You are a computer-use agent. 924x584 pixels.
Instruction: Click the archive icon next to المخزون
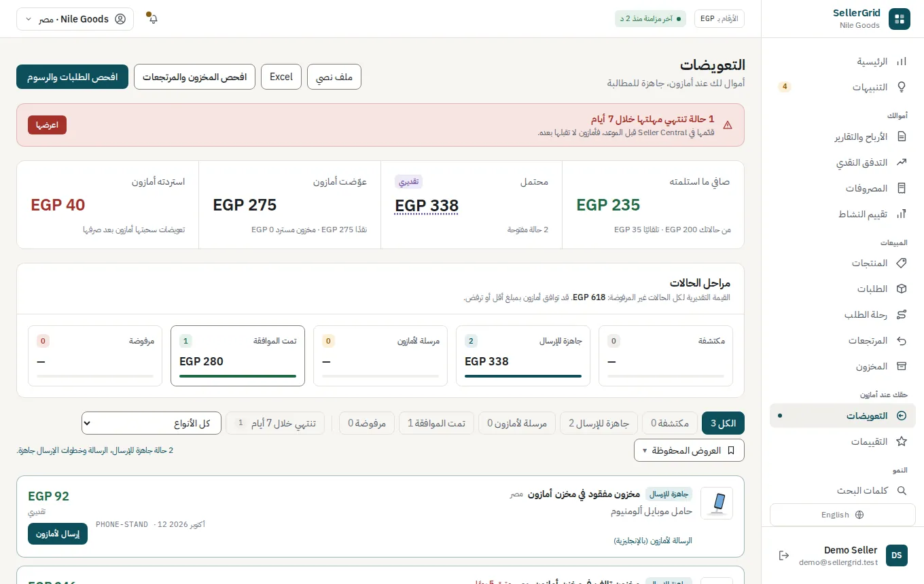[x=902, y=367]
